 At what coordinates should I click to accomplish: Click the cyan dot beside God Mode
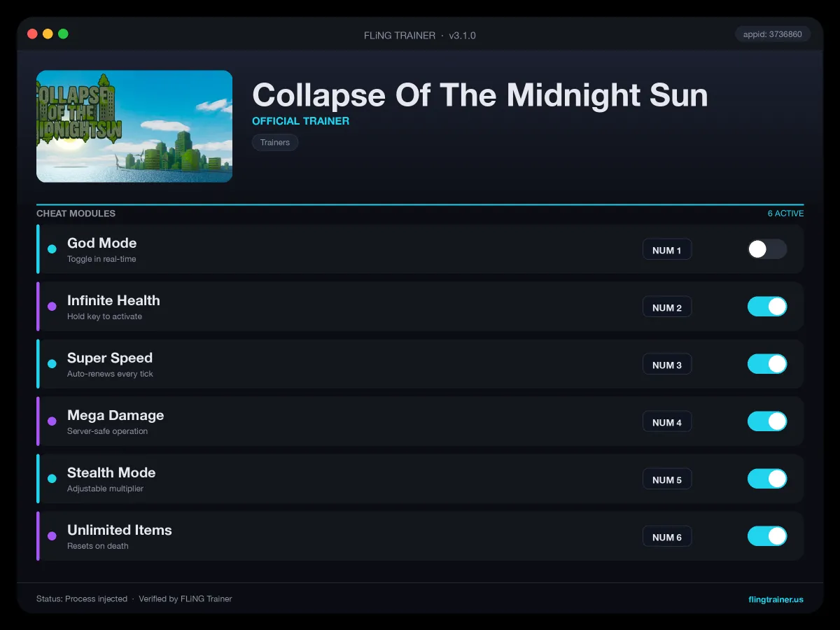[x=52, y=249]
